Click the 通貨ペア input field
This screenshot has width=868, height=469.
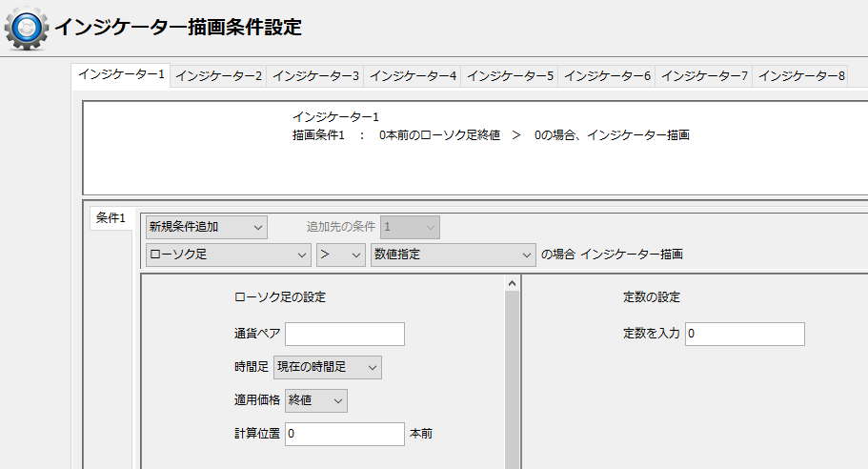tap(344, 334)
